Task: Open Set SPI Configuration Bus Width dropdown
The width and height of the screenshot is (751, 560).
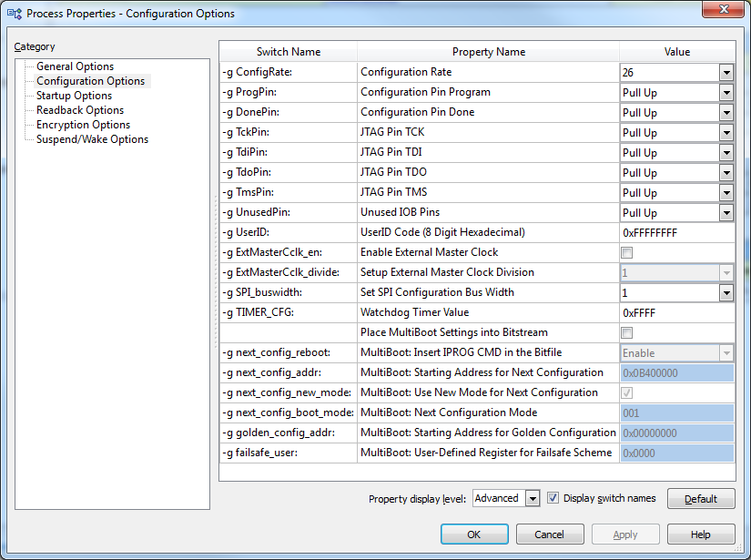Action: 726,293
